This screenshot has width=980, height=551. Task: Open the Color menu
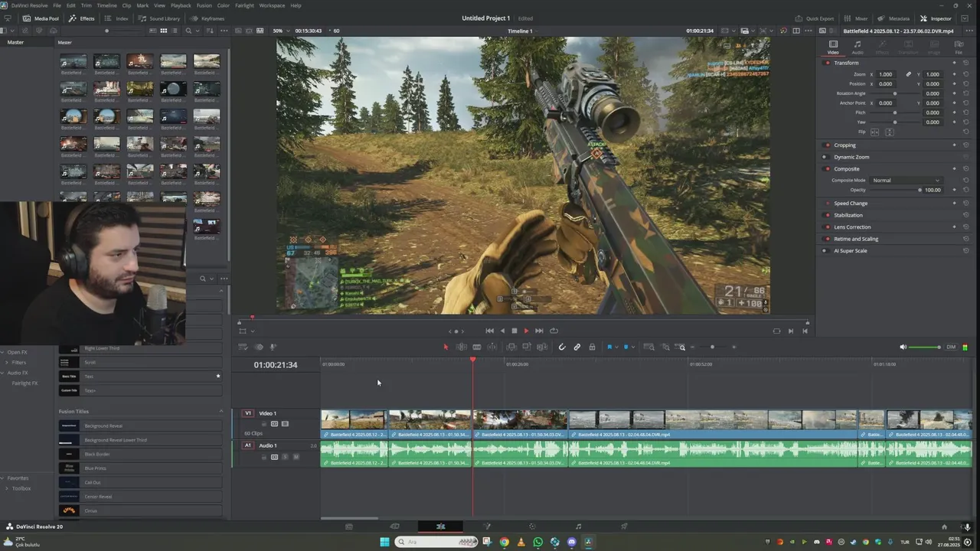click(x=223, y=5)
